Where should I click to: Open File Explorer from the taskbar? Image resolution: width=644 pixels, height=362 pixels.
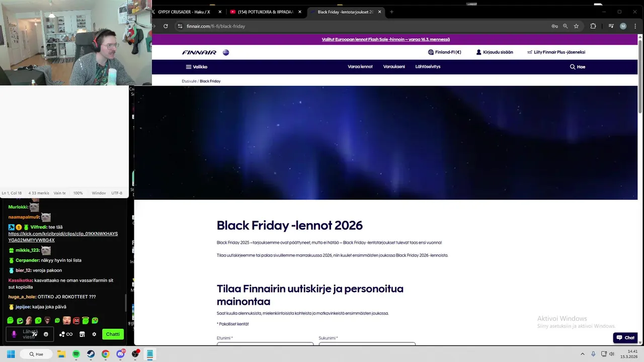[x=61, y=354]
